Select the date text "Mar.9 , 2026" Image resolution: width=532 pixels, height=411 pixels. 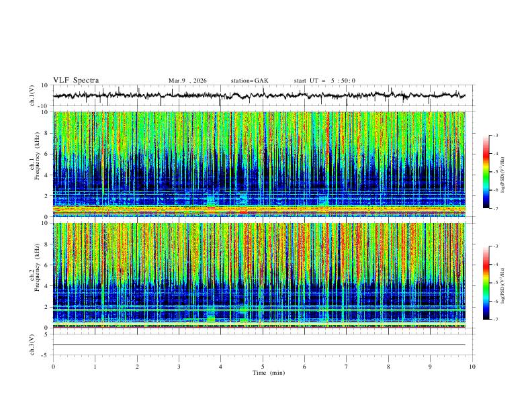pos(187,81)
